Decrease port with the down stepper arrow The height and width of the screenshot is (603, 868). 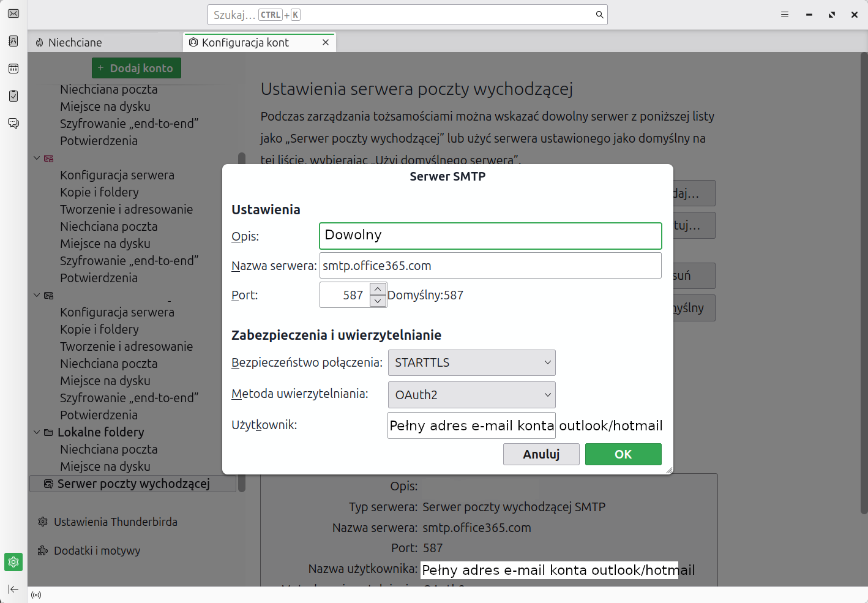(x=378, y=301)
